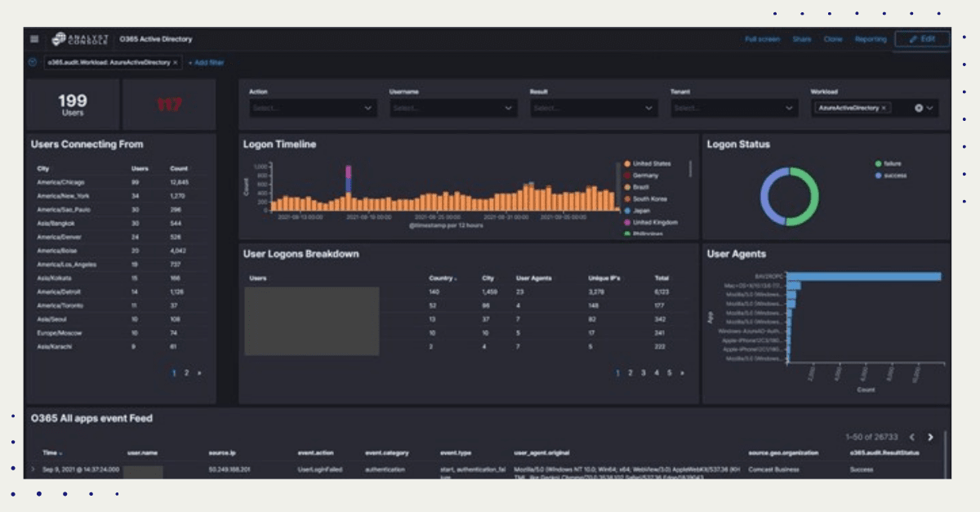Sort User Logons Breakdown by Unique IP's
This screenshot has width=980, height=512.
click(606, 278)
